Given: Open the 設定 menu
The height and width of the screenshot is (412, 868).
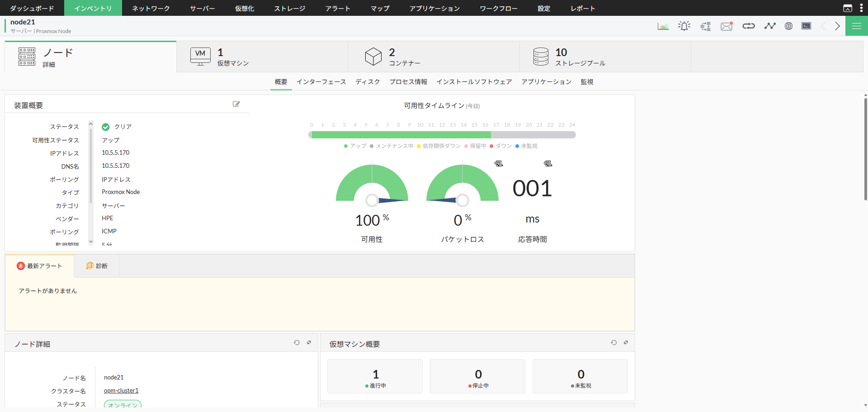Looking at the screenshot, I should click(544, 8).
